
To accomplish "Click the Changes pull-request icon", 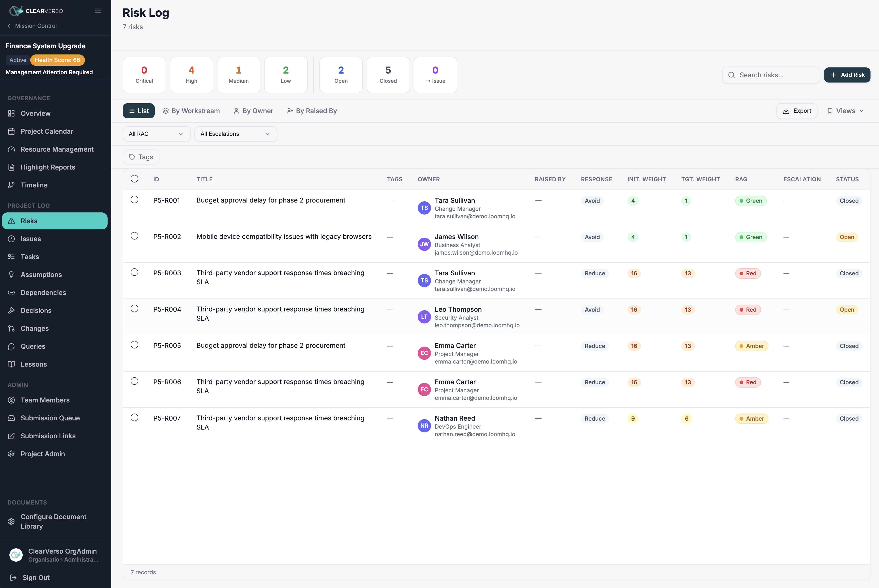I will pos(11,328).
